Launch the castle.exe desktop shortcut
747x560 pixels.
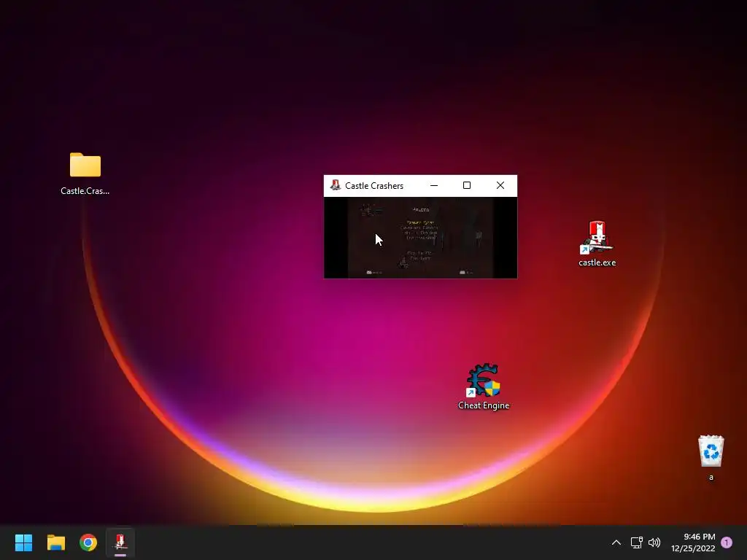[x=597, y=244]
